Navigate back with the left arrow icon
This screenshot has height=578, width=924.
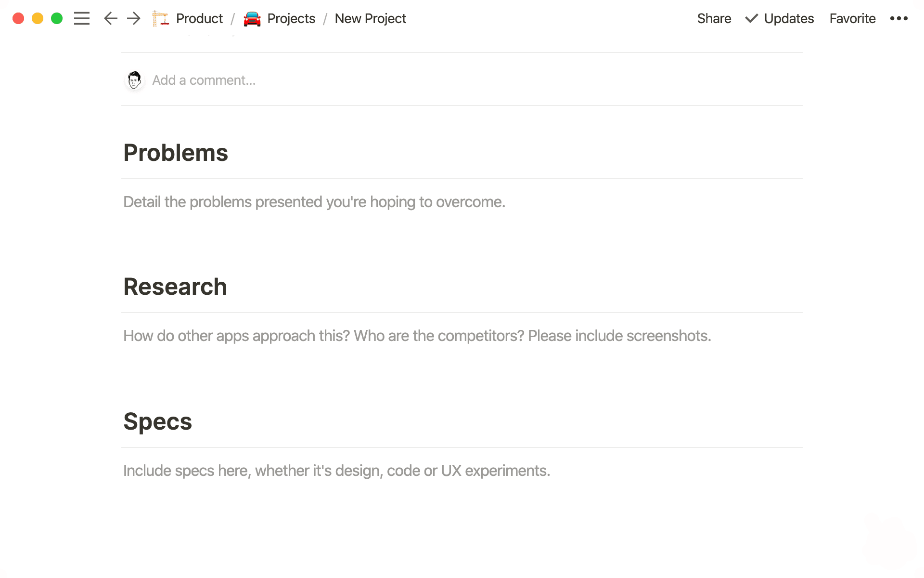tap(110, 18)
